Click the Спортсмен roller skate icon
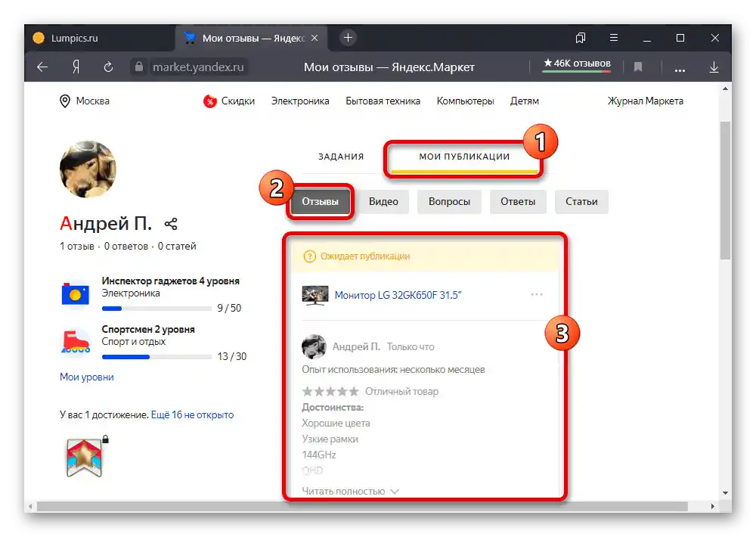756x537 pixels. tap(76, 341)
